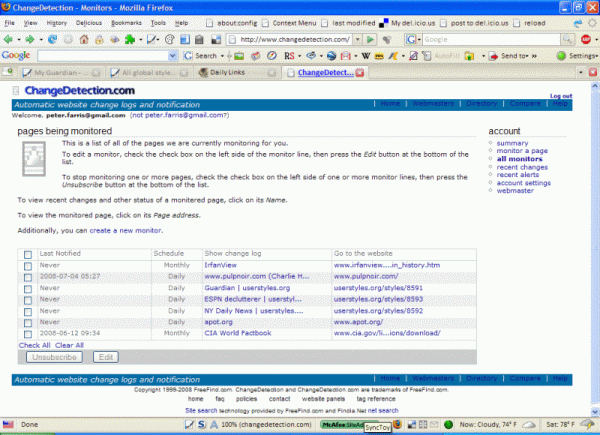
Task: Click the search magnifier icon in the Google search box
Action: (x=567, y=39)
